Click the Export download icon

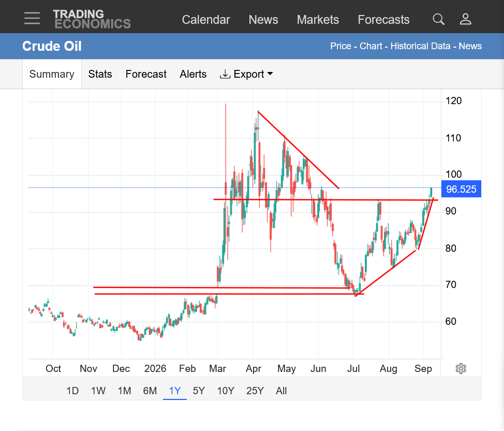click(x=225, y=75)
